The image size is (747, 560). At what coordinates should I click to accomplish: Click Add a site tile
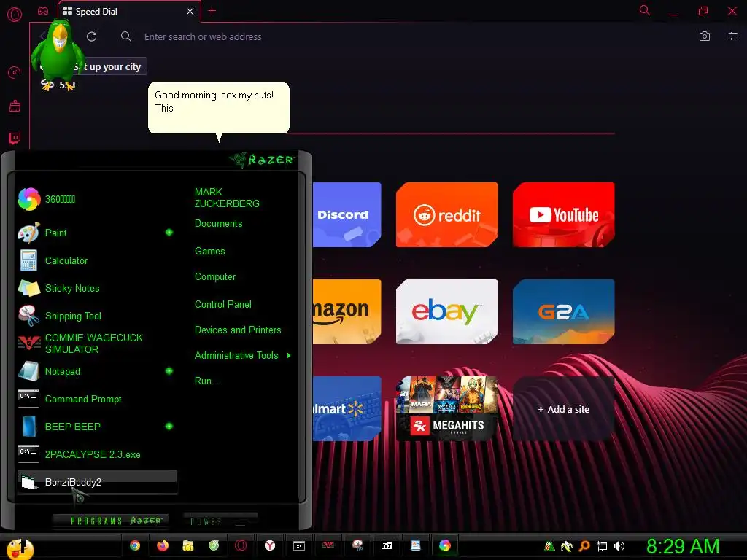[564, 409]
